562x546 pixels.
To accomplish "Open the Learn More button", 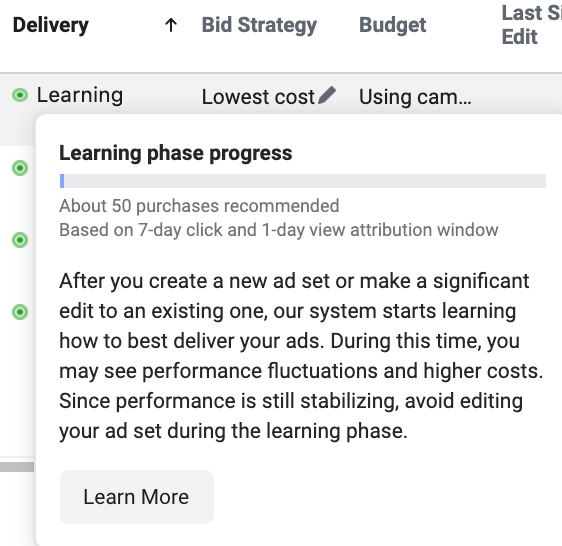I will (x=137, y=497).
